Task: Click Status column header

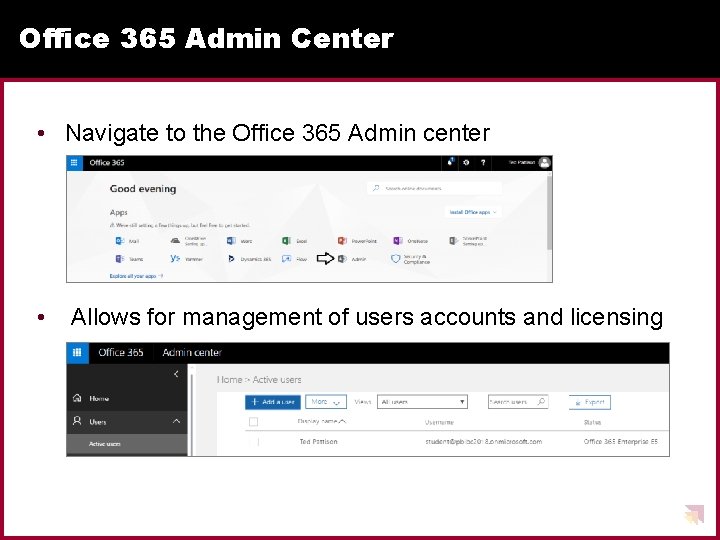Action: pyautogui.click(x=592, y=422)
